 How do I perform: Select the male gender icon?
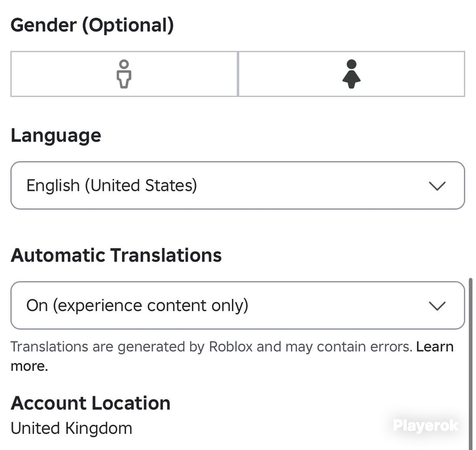point(124,74)
